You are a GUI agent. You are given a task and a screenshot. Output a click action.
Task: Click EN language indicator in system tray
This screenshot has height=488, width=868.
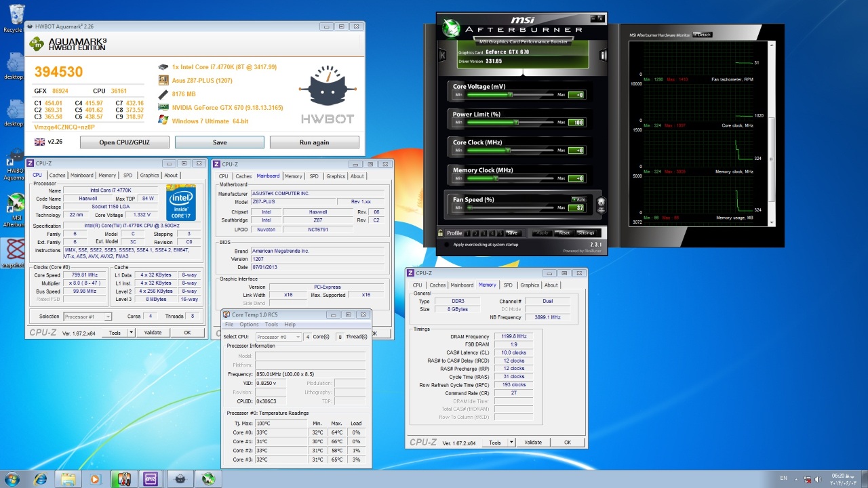(x=783, y=478)
